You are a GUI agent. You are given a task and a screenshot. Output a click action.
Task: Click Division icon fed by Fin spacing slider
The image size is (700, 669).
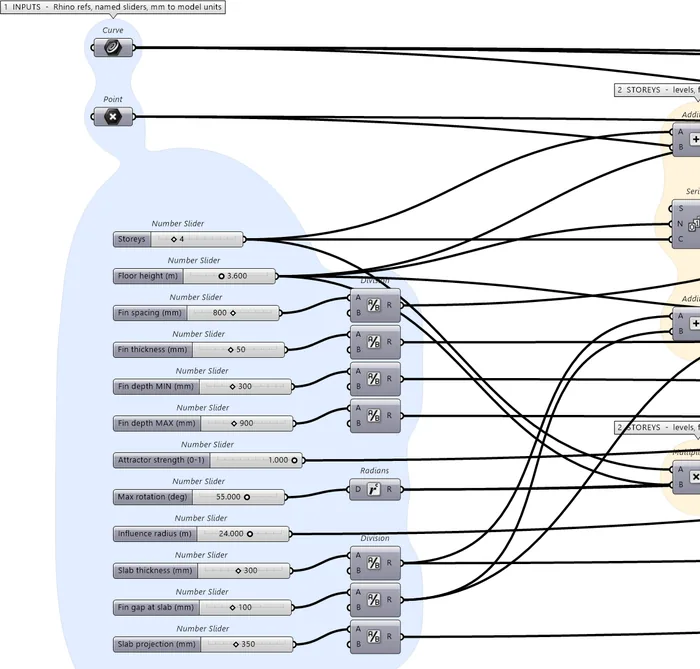pos(374,305)
